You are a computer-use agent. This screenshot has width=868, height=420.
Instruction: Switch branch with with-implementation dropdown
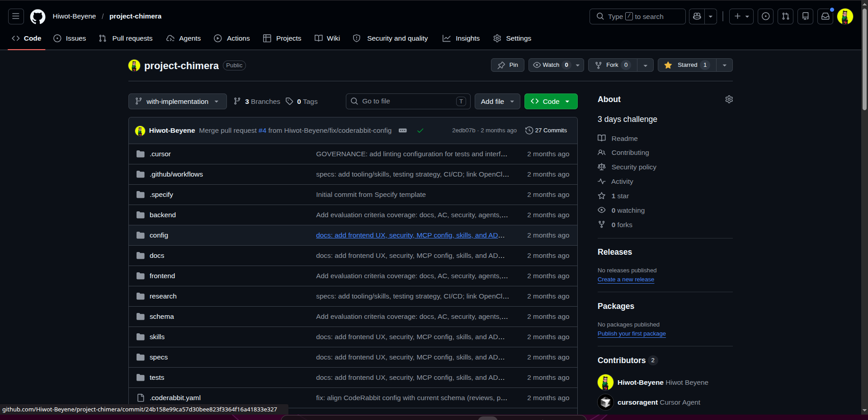point(178,102)
